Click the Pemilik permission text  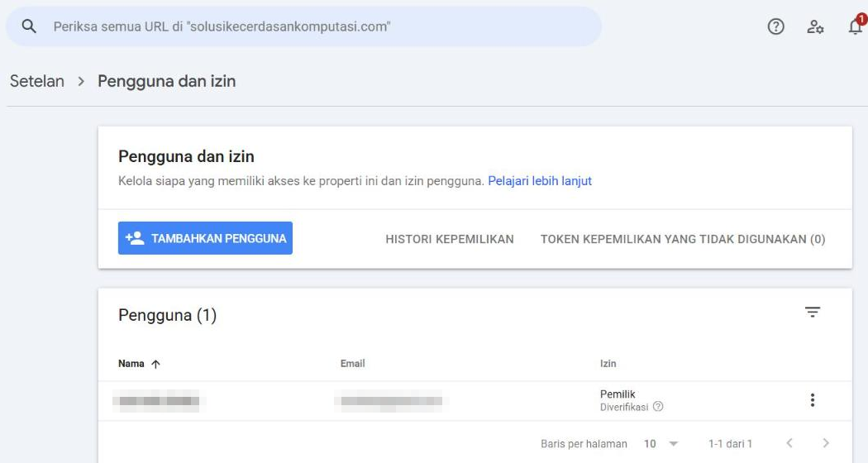click(x=618, y=394)
